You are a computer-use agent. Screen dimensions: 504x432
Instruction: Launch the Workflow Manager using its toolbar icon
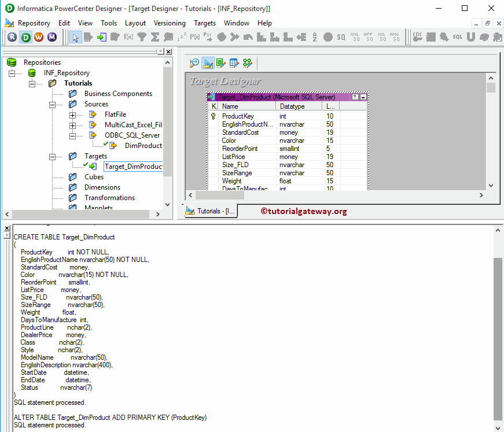[x=38, y=36]
